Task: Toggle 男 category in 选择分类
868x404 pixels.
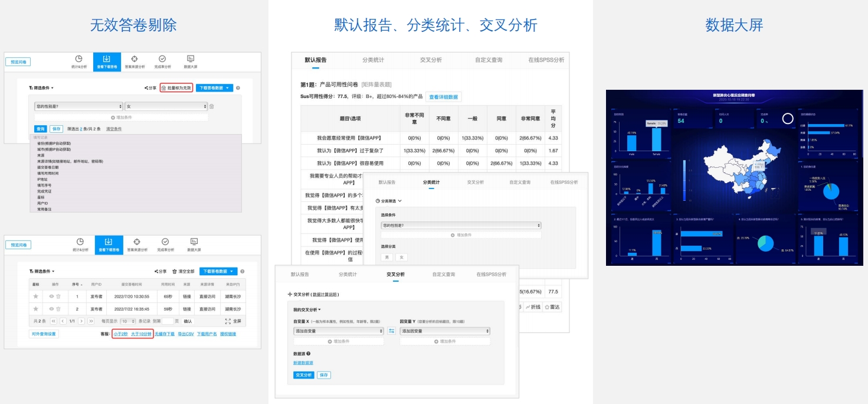Action: pos(387,257)
